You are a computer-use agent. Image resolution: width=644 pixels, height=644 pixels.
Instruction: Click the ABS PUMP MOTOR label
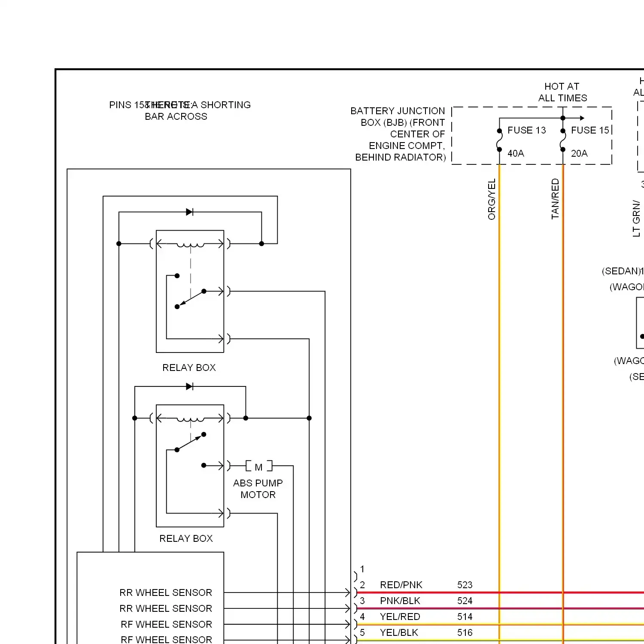pyautogui.click(x=258, y=489)
